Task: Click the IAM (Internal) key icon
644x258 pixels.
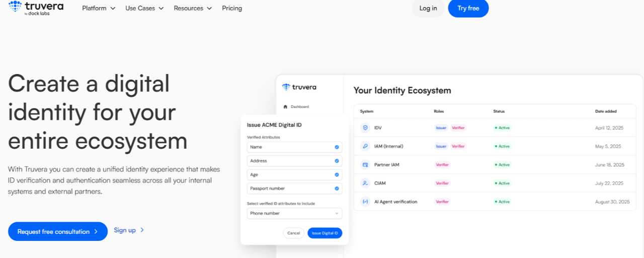Action: 365,146
